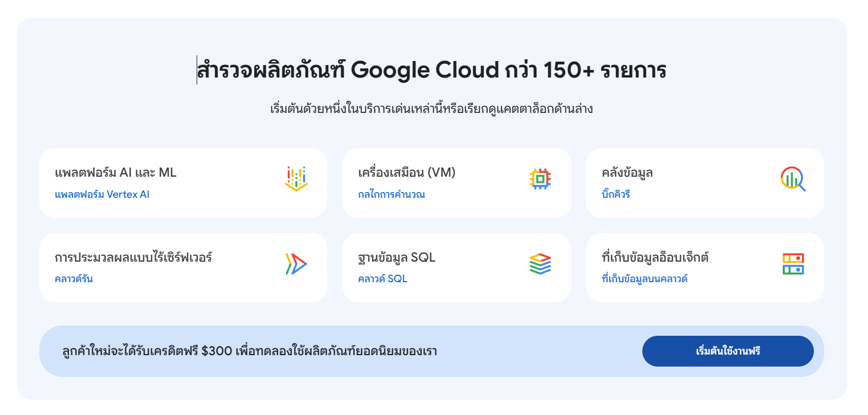Click the Compute Engine chip icon
This screenshot has width=868, height=415.
point(540,179)
